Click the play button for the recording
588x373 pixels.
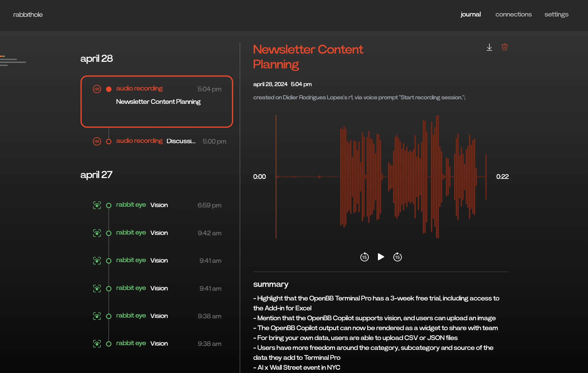point(381,257)
